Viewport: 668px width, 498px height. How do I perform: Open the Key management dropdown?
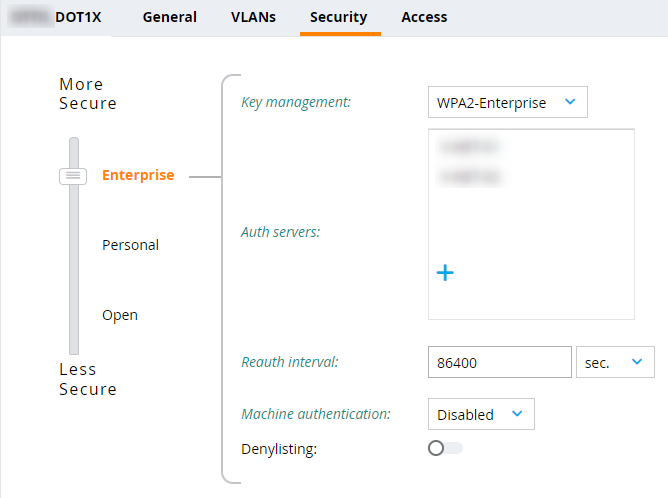click(x=507, y=102)
